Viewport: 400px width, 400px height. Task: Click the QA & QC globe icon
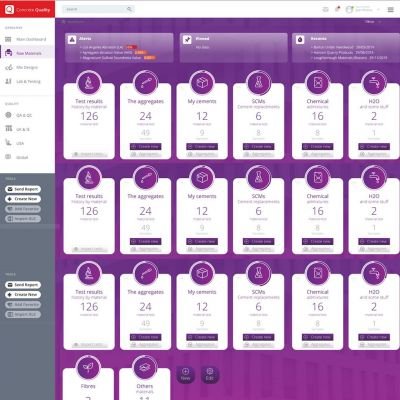[8, 115]
